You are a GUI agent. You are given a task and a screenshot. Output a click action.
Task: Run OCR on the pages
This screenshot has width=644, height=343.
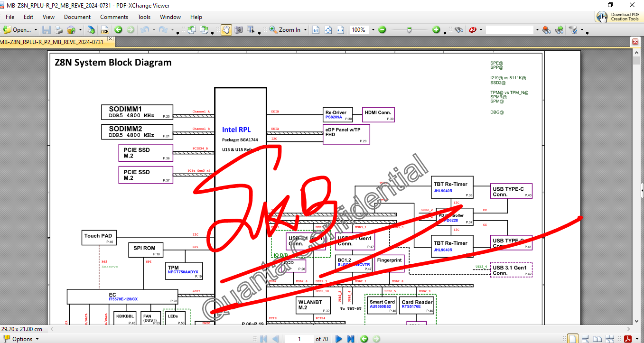[104, 30]
